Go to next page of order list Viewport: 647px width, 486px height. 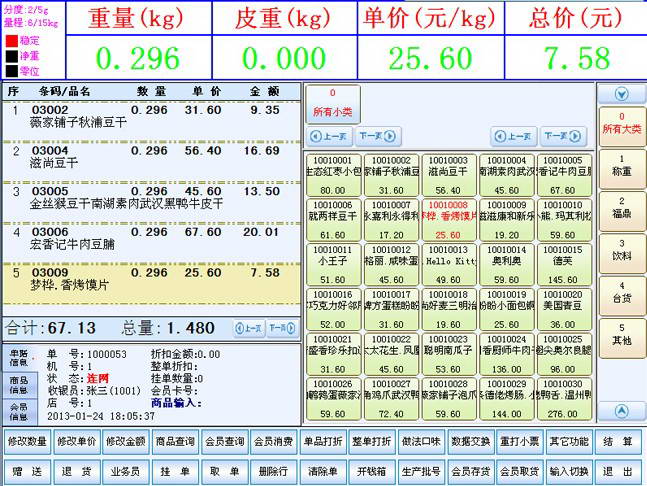pyautogui.click(x=280, y=328)
